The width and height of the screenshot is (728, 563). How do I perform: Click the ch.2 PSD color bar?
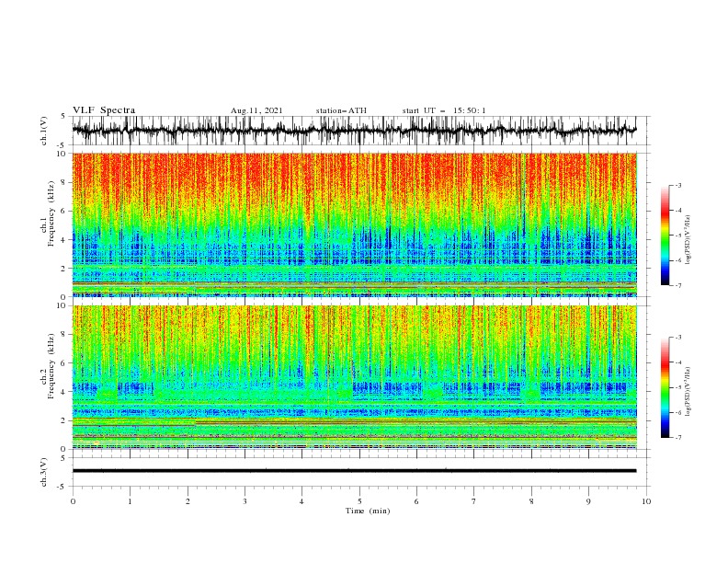point(665,387)
